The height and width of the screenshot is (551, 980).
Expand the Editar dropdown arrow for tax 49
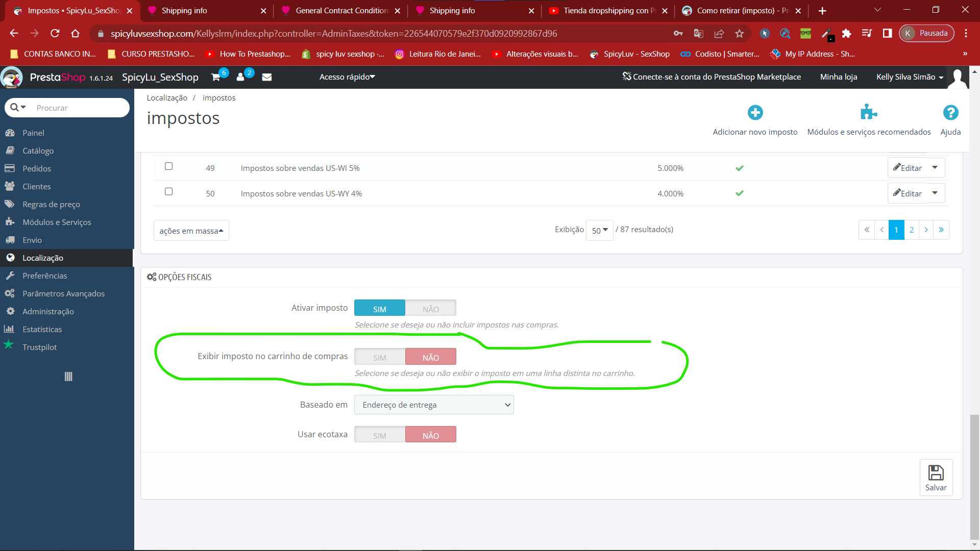click(x=935, y=167)
